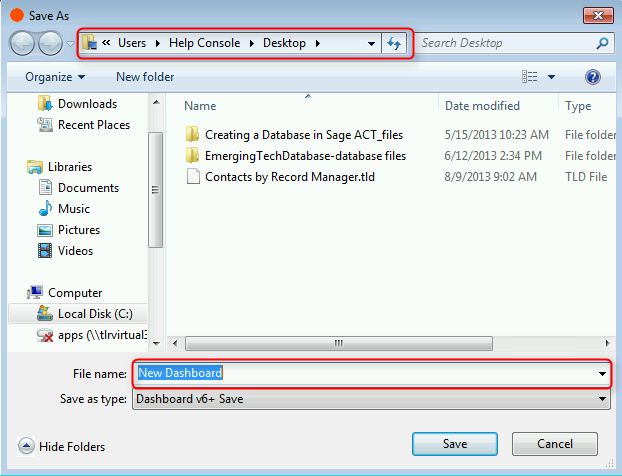Viewport: 622px width, 476px height.
Task: Open the Save as type combo box
Action: (x=371, y=399)
